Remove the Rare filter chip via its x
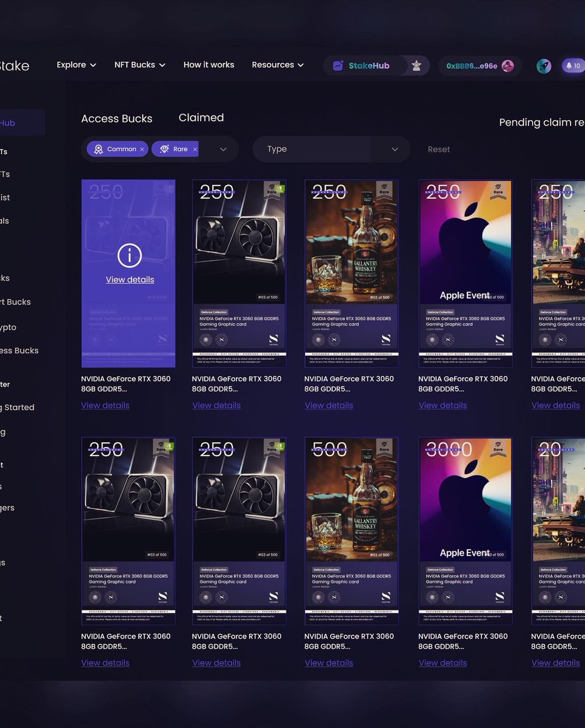 tap(195, 149)
